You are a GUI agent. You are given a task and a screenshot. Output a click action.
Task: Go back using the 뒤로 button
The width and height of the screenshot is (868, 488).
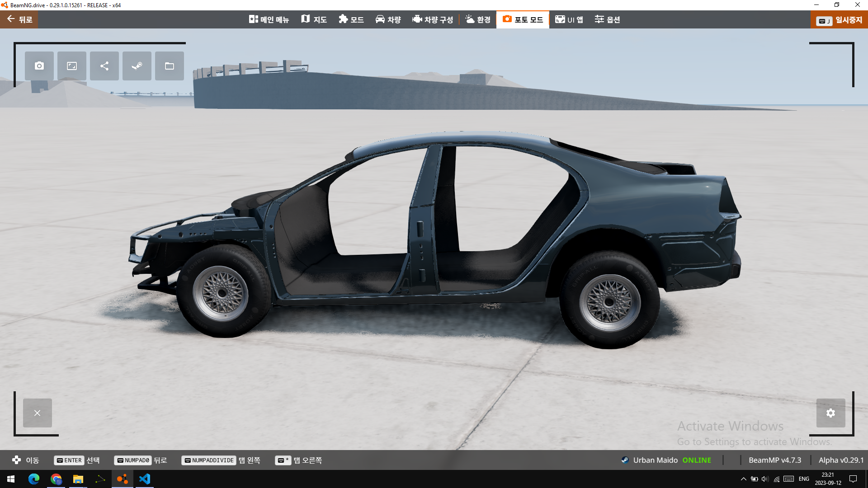[x=19, y=19]
